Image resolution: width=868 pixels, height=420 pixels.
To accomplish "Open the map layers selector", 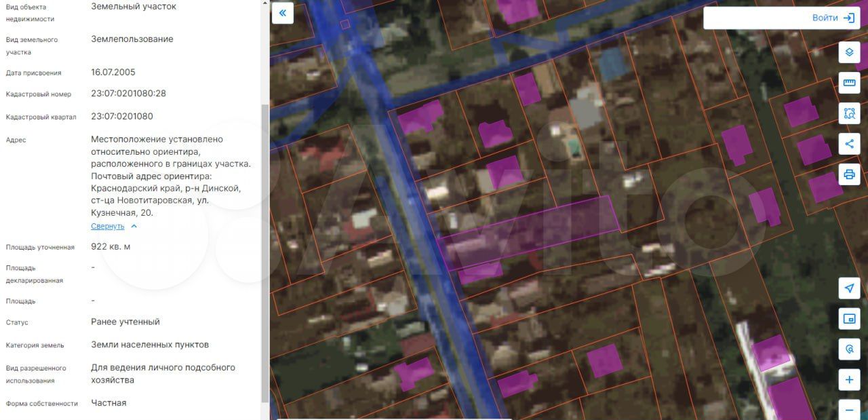I will [x=849, y=53].
